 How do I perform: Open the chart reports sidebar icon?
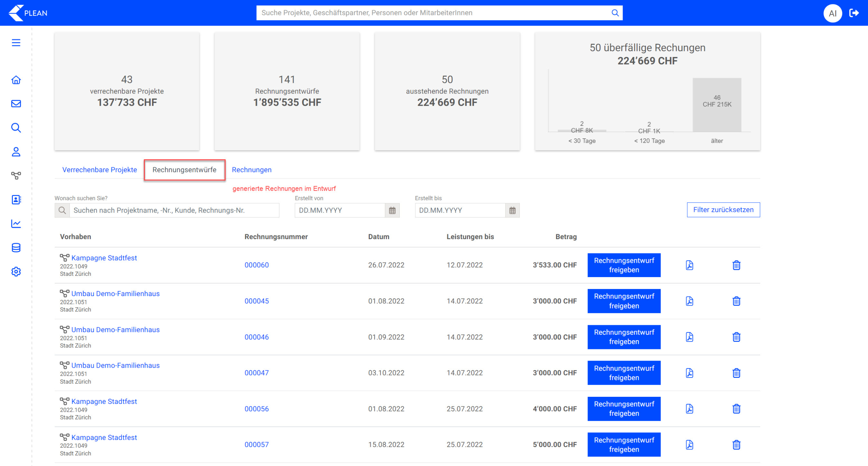[16, 224]
